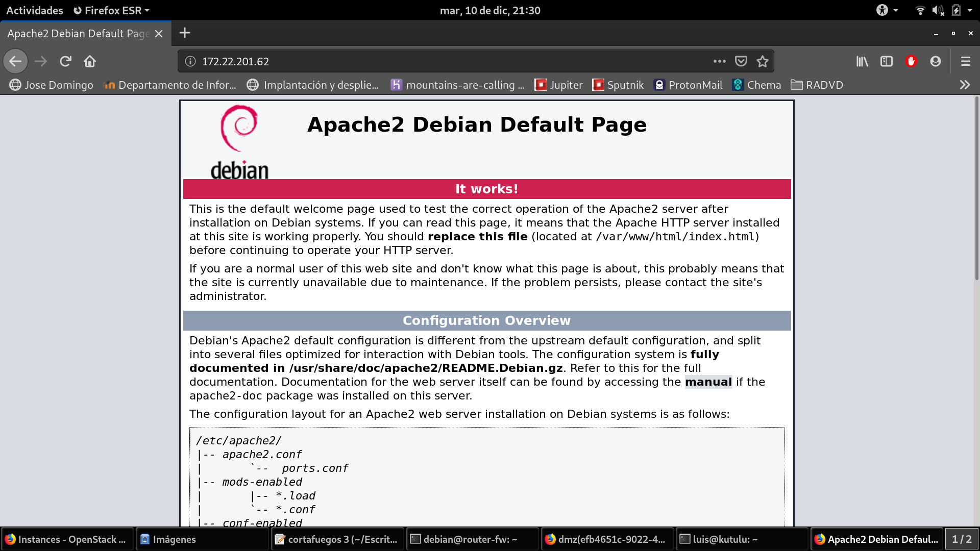Image resolution: width=980 pixels, height=551 pixels.
Task: Show site information for 172.22.201.62
Action: 190,61
